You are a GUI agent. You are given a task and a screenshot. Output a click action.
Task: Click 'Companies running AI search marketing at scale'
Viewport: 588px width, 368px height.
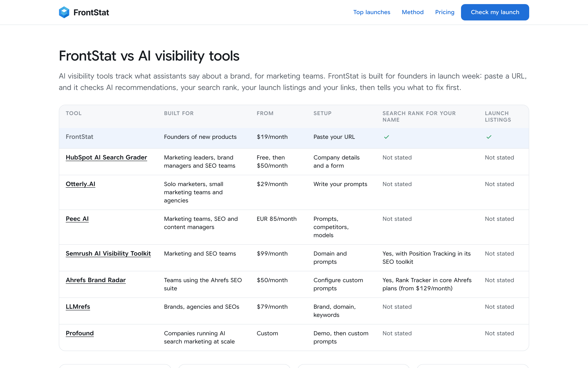pyautogui.click(x=199, y=337)
